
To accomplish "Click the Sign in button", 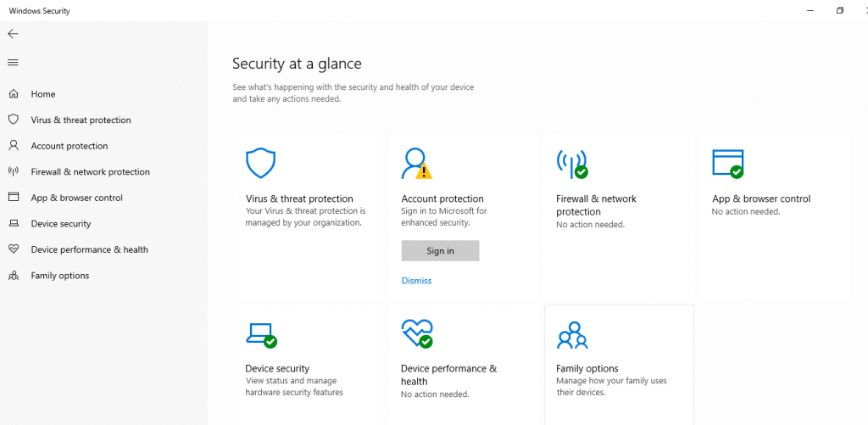I will click(x=440, y=250).
